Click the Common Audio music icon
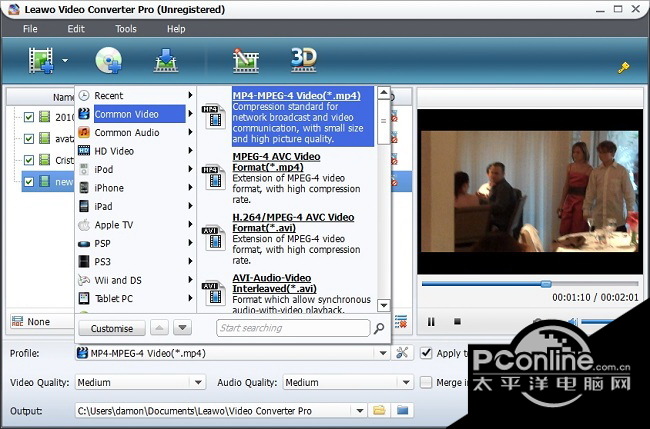This screenshot has height=429, width=650. 84,132
